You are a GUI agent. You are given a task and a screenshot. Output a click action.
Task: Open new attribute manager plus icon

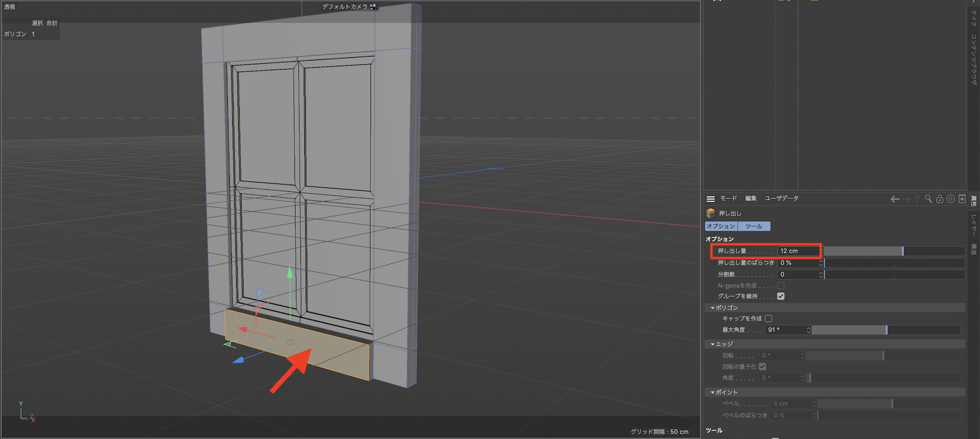coord(962,199)
